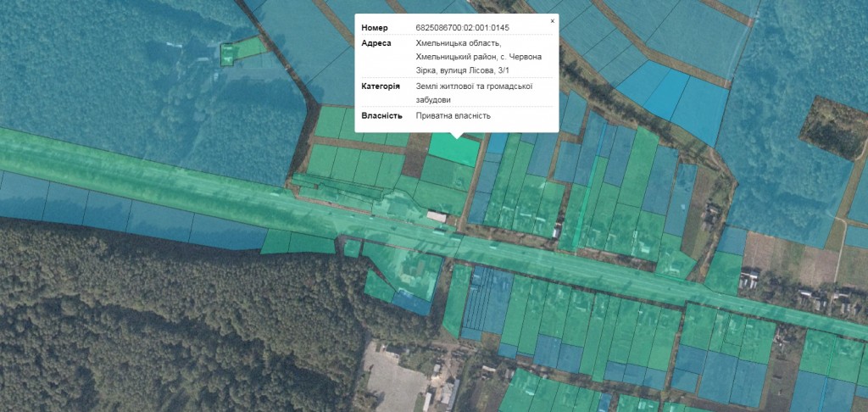
Task: Click the popup's pointer arrow tip
Action: coord(457,137)
